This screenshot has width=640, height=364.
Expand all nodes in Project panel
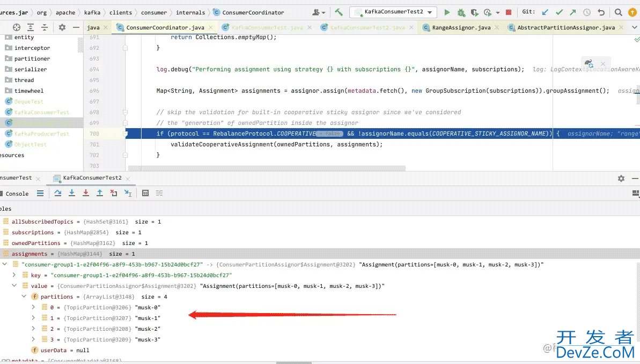click(x=31, y=27)
